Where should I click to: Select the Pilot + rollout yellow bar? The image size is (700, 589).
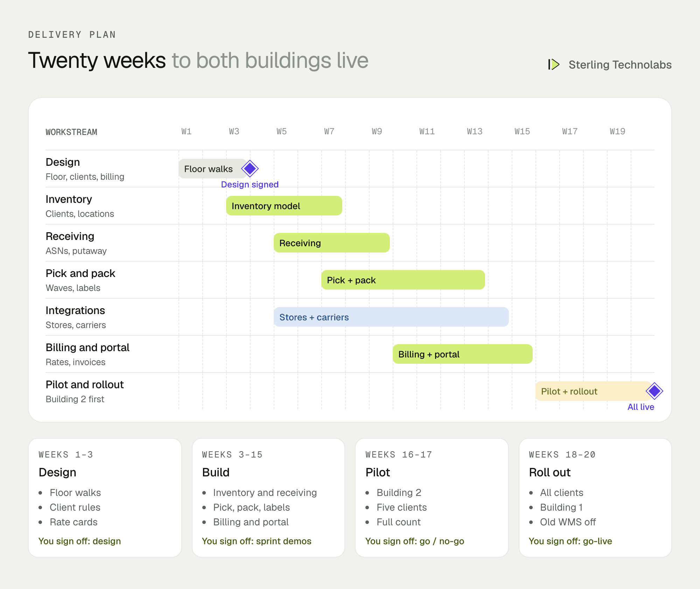(593, 391)
